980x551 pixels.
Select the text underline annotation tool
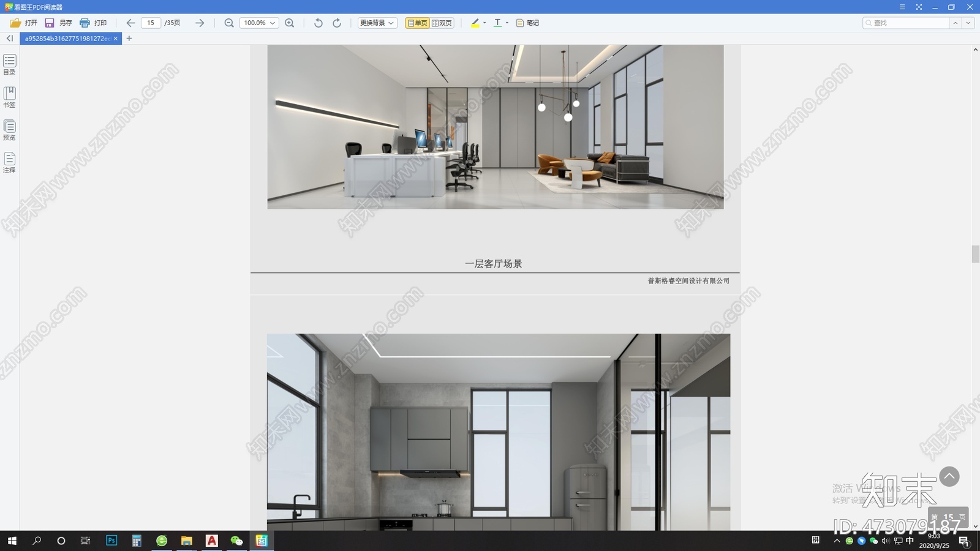click(497, 23)
